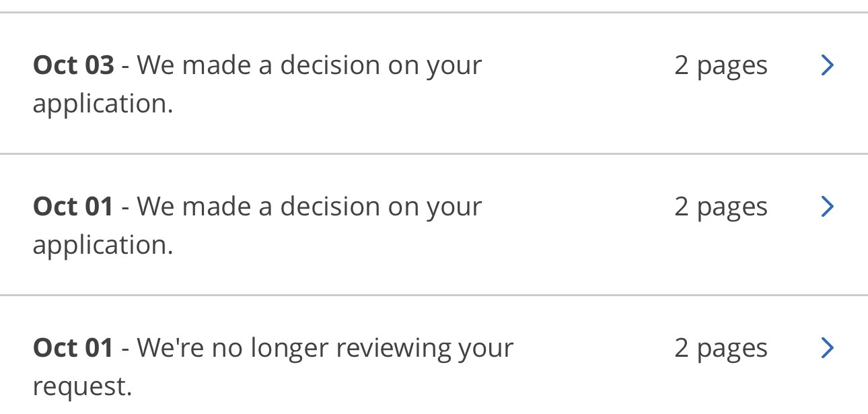Click "2 pages" on the Oct 03 notice

(x=721, y=65)
